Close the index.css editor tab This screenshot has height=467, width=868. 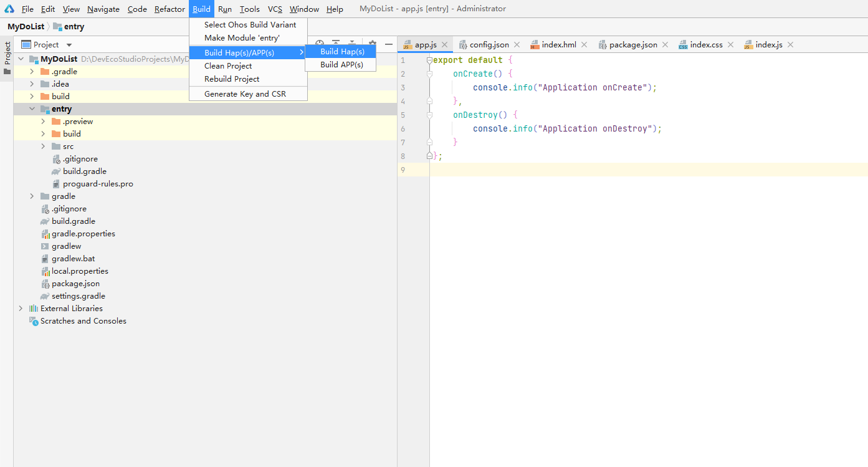pos(730,45)
